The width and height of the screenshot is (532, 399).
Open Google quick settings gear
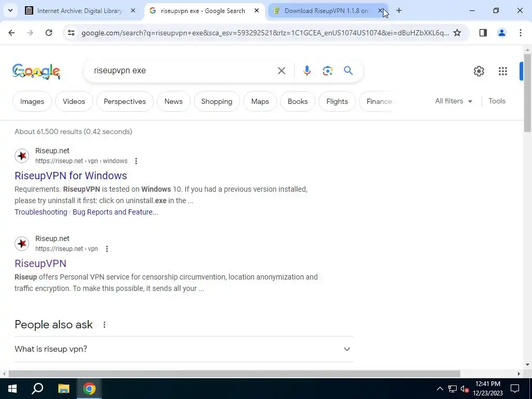pos(478,71)
